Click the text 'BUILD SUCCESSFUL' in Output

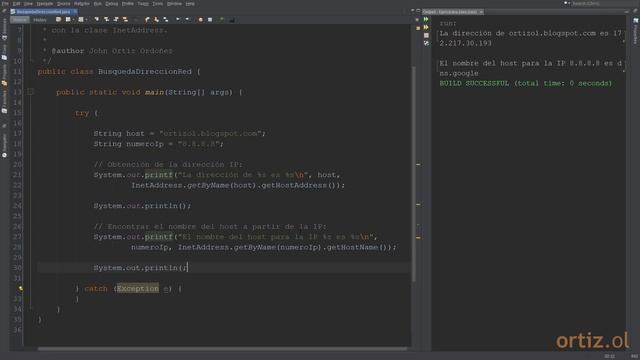pyautogui.click(x=474, y=83)
